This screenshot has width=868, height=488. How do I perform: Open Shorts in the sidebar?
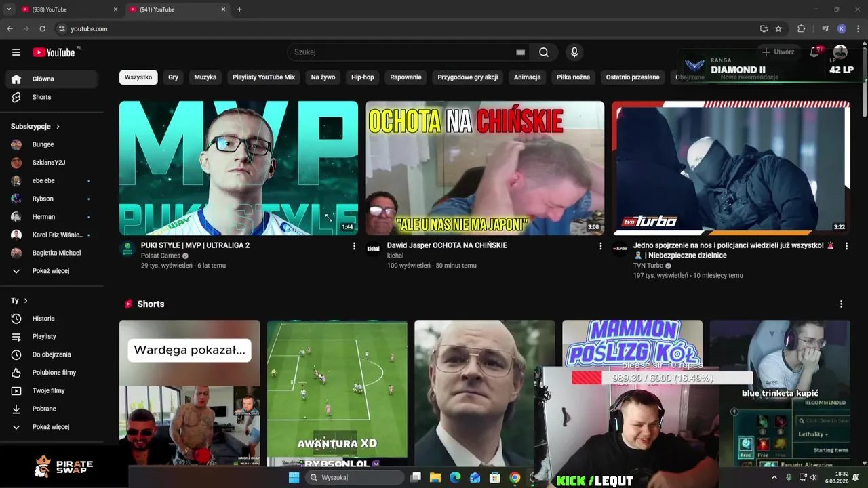(x=52, y=97)
